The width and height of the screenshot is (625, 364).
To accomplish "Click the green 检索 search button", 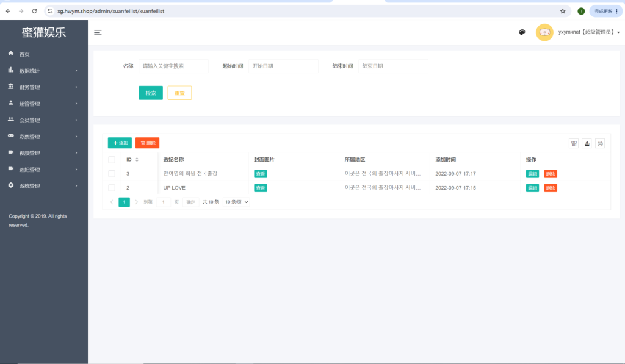I will click(151, 93).
